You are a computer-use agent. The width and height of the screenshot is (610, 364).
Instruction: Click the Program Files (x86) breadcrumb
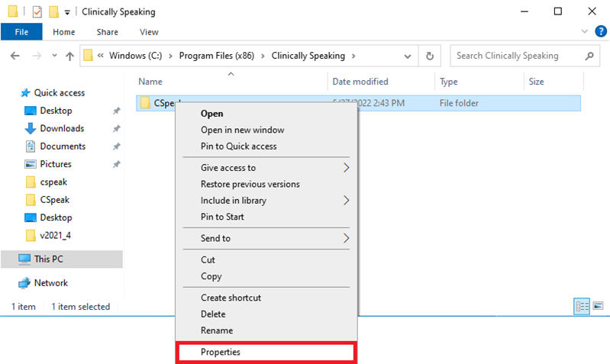point(217,56)
